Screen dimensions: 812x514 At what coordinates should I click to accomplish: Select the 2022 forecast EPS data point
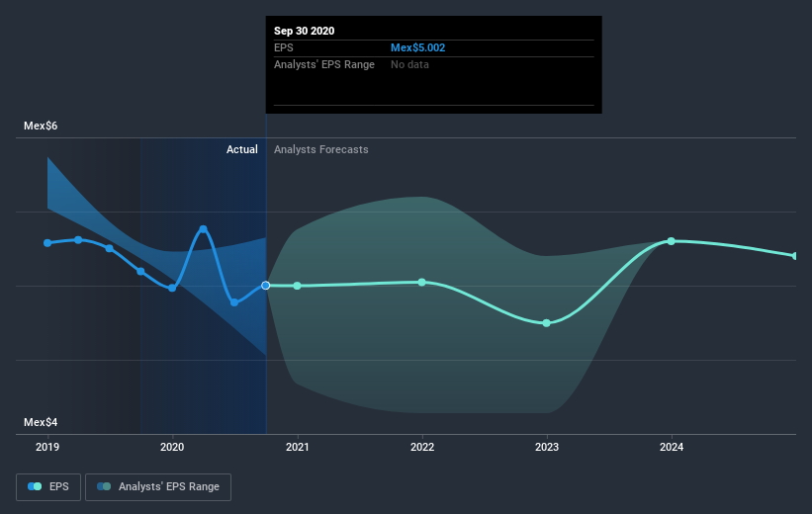coord(422,282)
